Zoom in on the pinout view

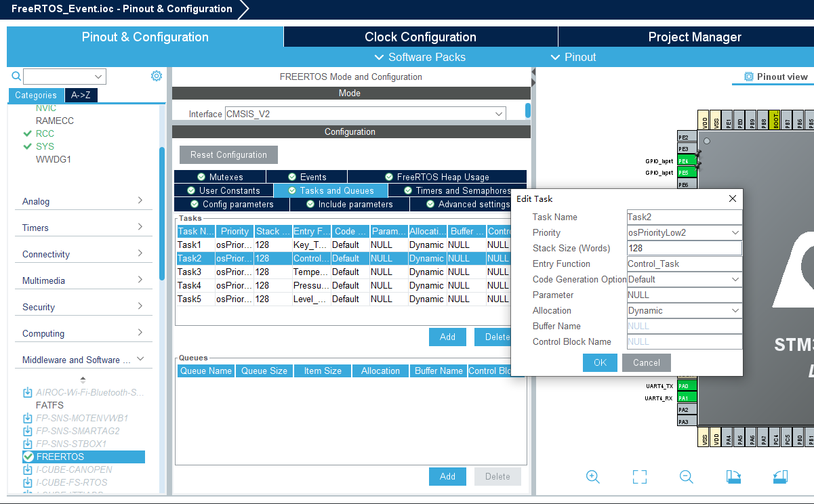pyautogui.click(x=593, y=477)
